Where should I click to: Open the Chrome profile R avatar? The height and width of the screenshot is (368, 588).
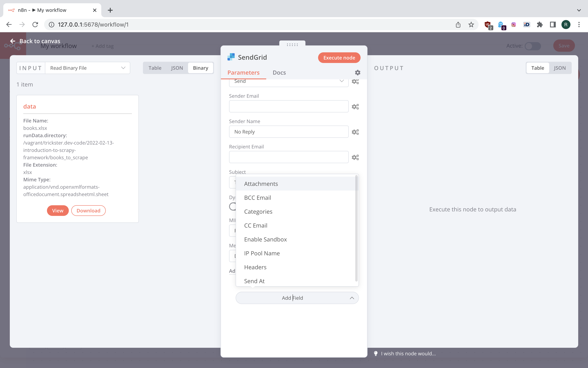pyautogui.click(x=566, y=25)
